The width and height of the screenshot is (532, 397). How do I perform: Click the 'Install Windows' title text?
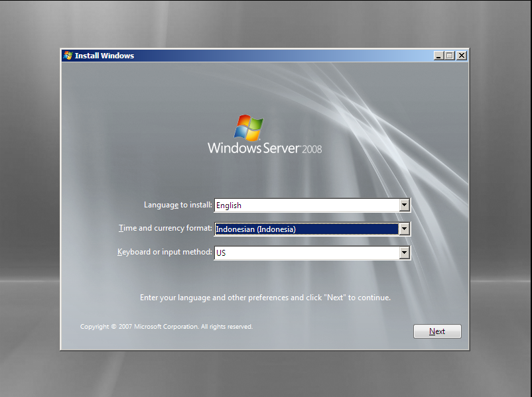pos(104,56)
